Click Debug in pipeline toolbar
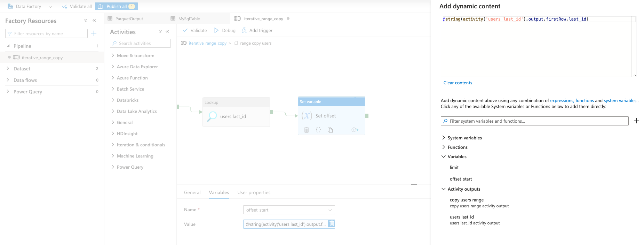 point(225,30)
